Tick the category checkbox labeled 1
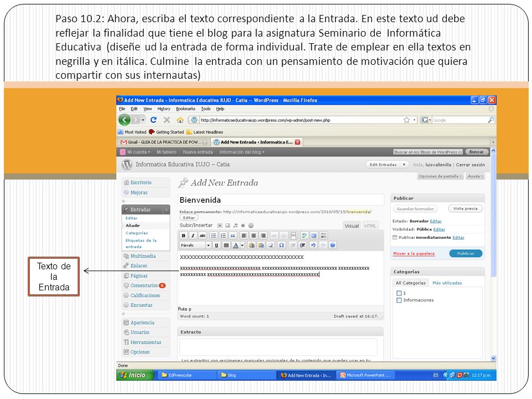532x399 pixels. click(399, 293)
